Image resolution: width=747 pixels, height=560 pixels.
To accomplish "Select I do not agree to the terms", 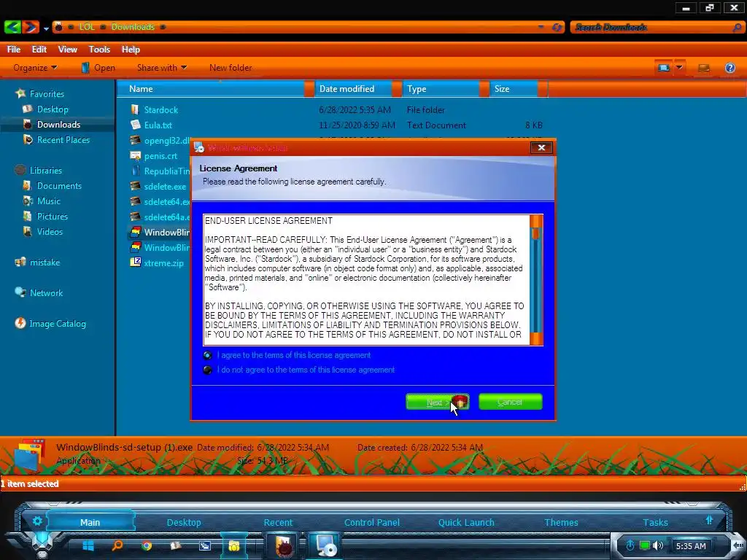I will coord(207,370).
